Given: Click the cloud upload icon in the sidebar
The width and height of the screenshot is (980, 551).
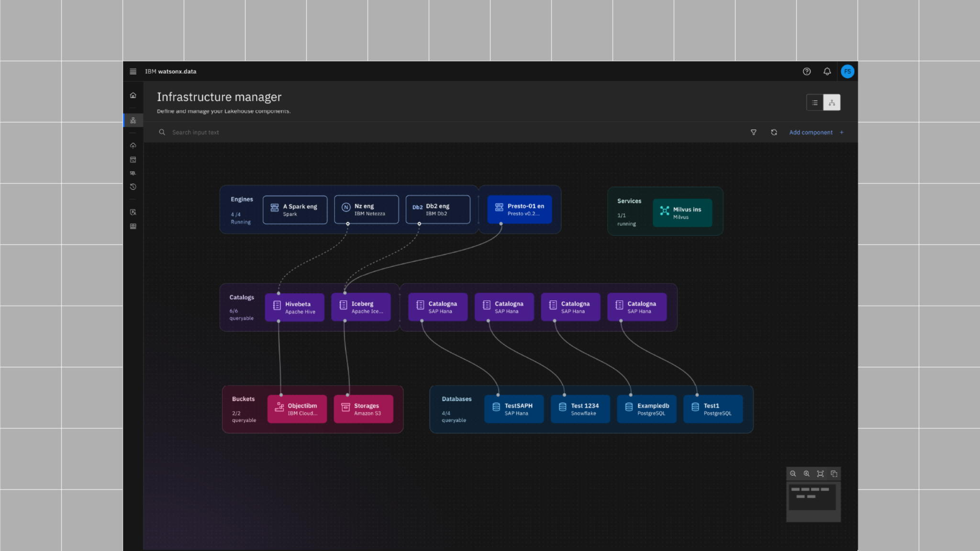Looking at the screenshot, I should pos(133,145).
